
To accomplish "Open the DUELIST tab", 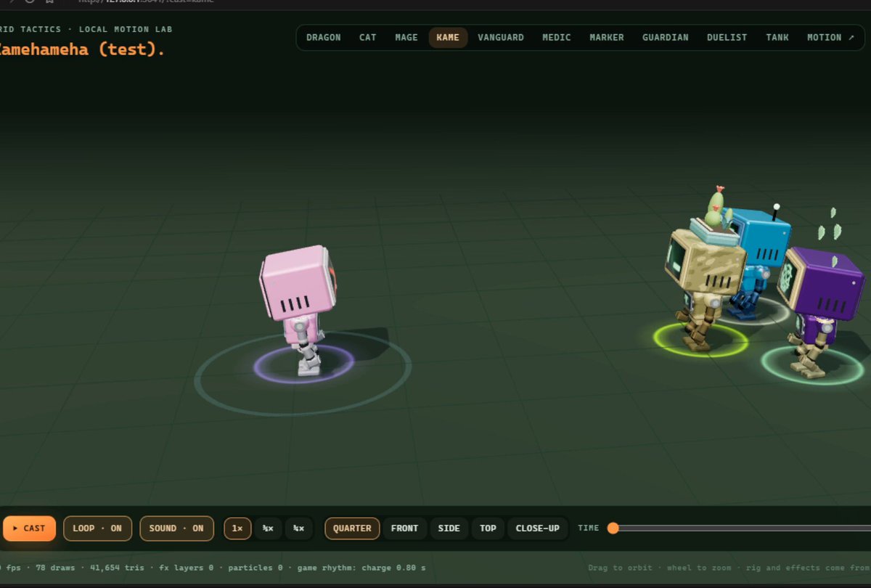I will [x=727, y=38].
